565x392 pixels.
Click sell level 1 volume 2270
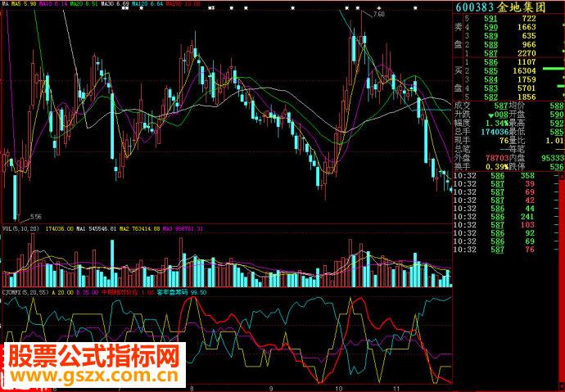(x=527, y=53)
